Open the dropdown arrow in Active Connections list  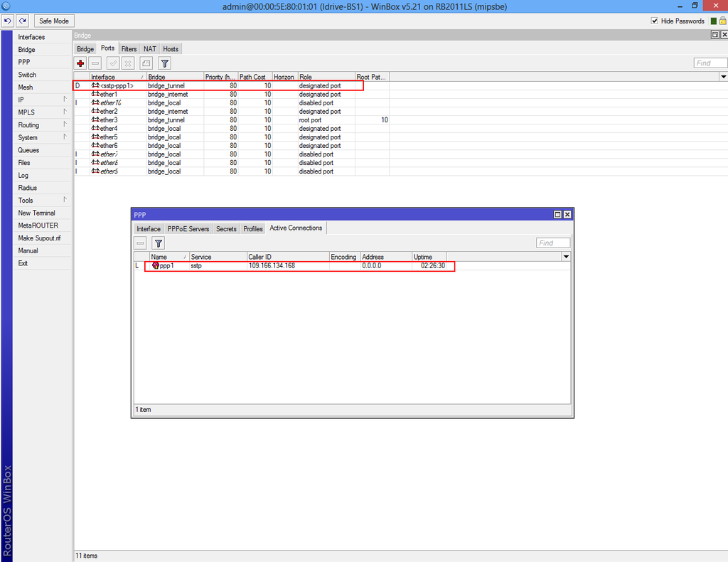[566, 256]
